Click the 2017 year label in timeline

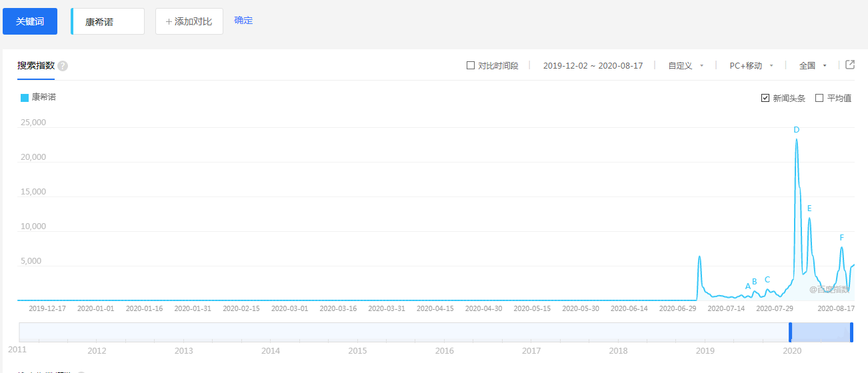coord(531,351)
